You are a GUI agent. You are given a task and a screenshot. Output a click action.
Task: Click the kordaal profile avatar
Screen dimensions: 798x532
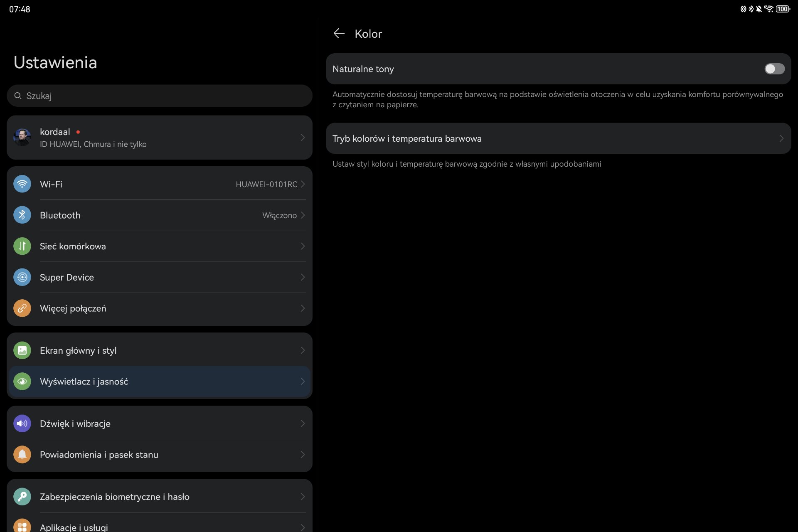click(22, 137)
